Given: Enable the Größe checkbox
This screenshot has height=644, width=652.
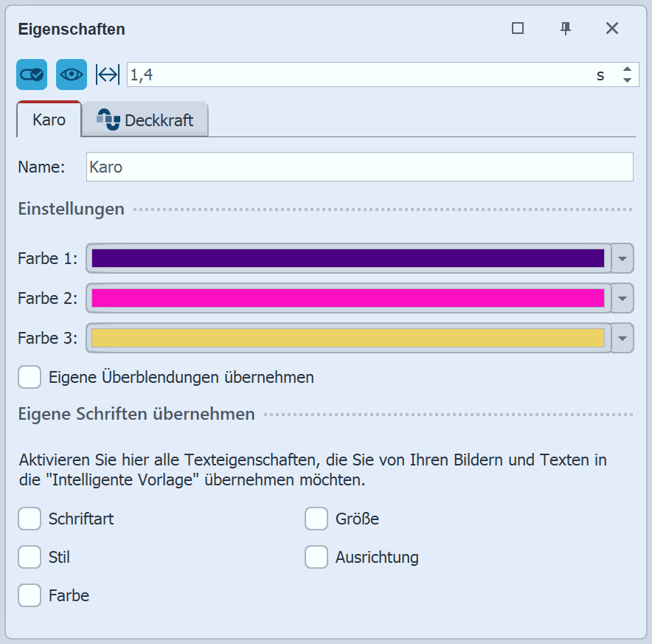Looking at the screenshot, I should [316, 519].
